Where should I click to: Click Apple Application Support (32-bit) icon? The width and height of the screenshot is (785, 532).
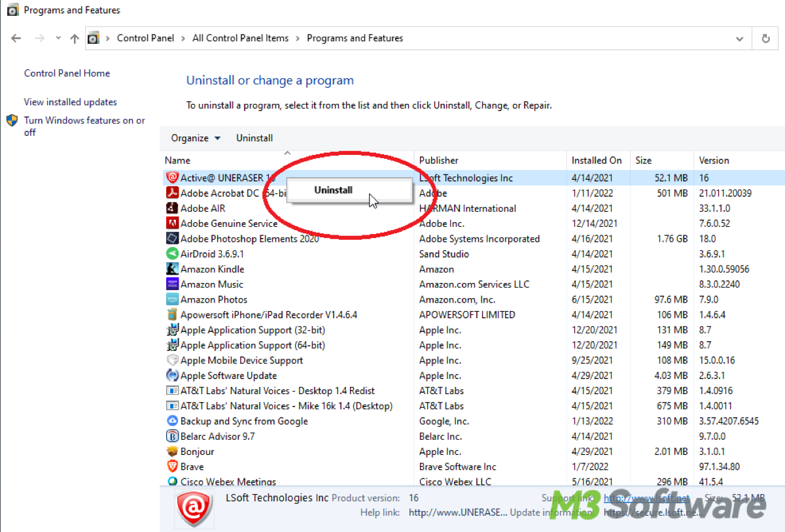(172, 330)
